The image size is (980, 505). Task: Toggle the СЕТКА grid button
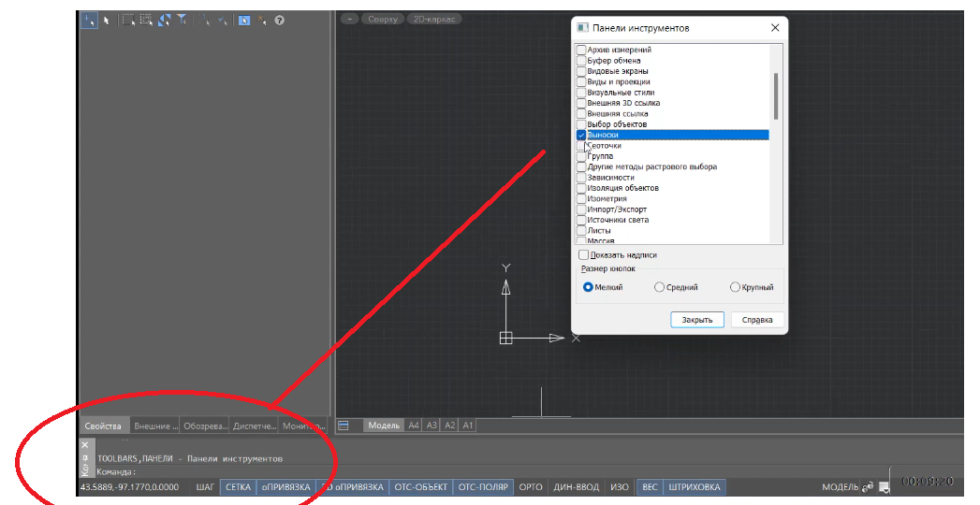(x=238, y=487)
